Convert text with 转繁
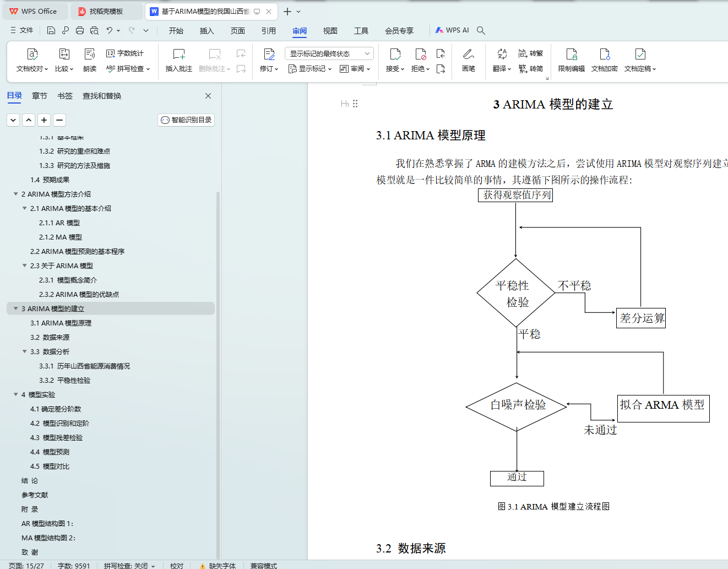 point(530,53)
